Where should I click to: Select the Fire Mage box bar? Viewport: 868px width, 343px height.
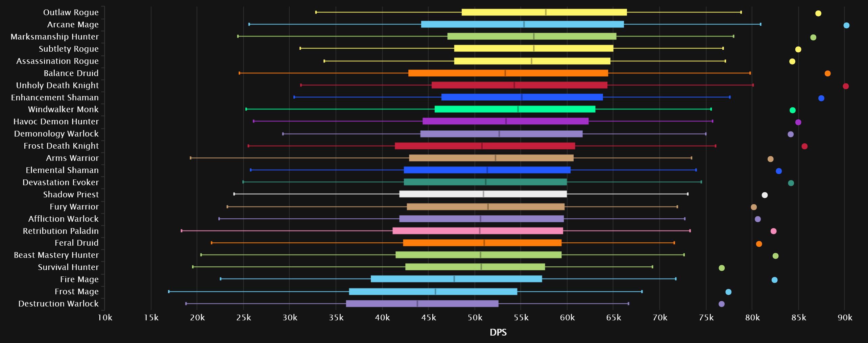456,279
